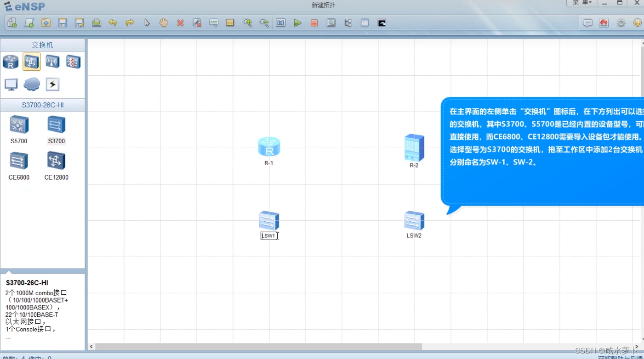This screenshot has width=644, height=359.
Task: Click the Save As toolbar icon
Action: click(80, 22)
